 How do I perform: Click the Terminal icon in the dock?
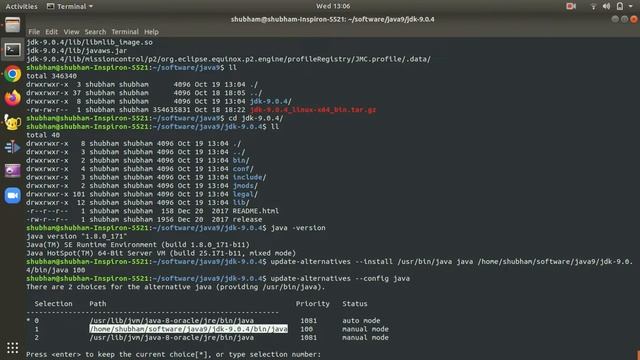pos(12,50)
